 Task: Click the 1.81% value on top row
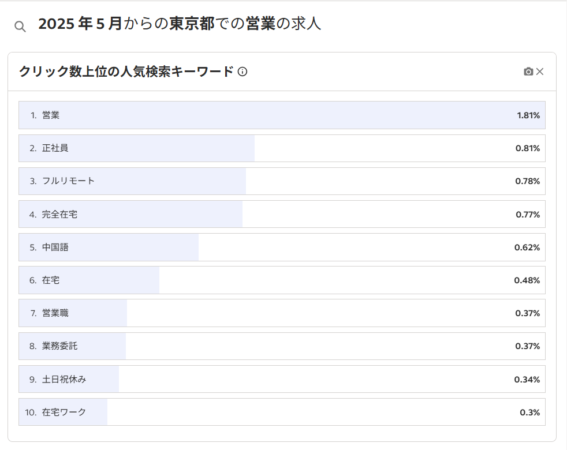click(528, 115)
